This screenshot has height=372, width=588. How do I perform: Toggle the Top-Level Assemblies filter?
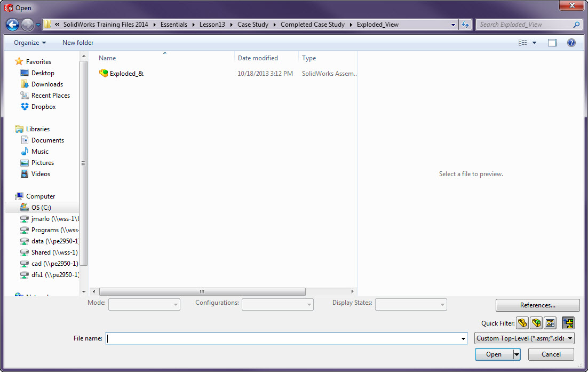pos(568,323)
